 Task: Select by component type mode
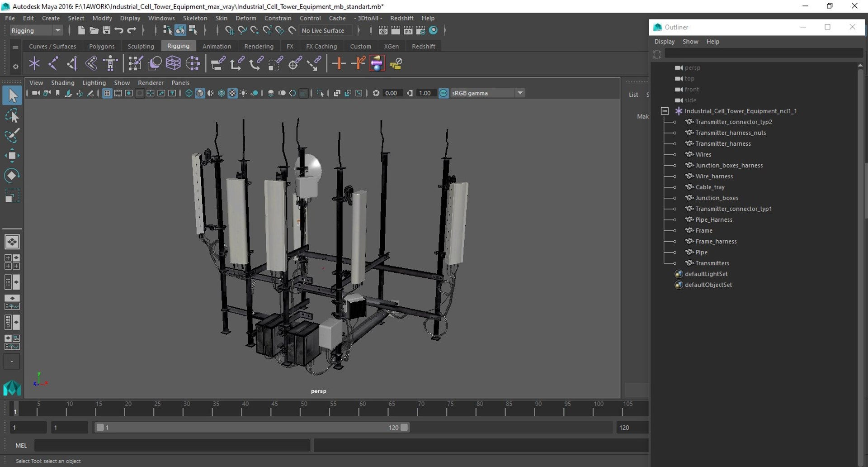(193, 30)
